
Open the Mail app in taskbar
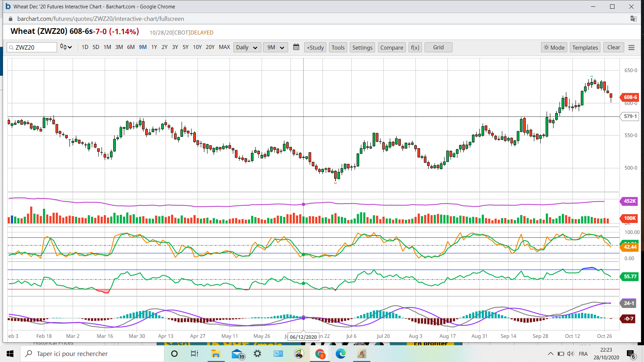(237, 354)
